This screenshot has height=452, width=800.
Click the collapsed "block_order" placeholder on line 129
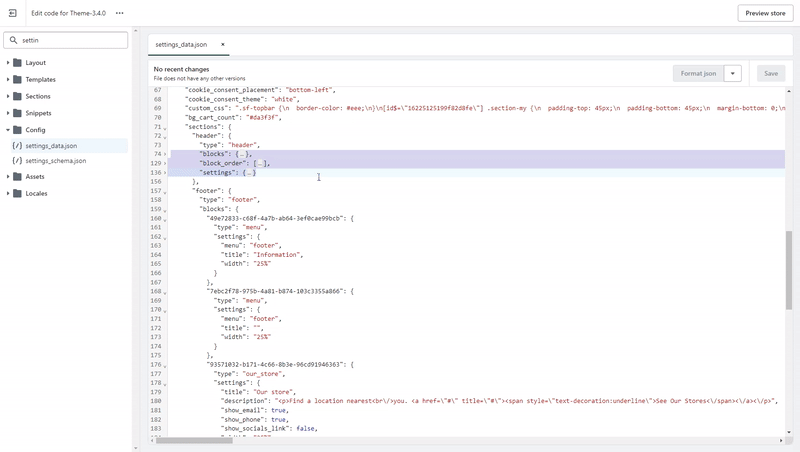pos(261,163)
